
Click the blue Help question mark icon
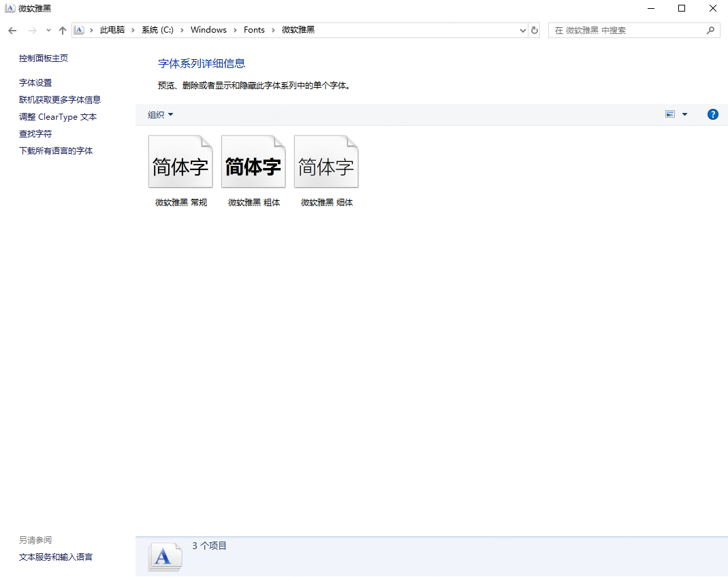[x=712, y=114]
